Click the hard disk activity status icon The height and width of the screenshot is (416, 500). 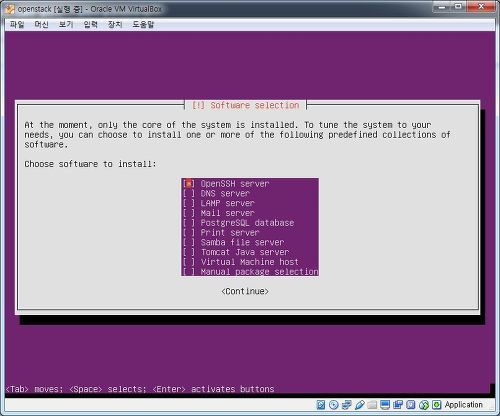tap(321, 405)
